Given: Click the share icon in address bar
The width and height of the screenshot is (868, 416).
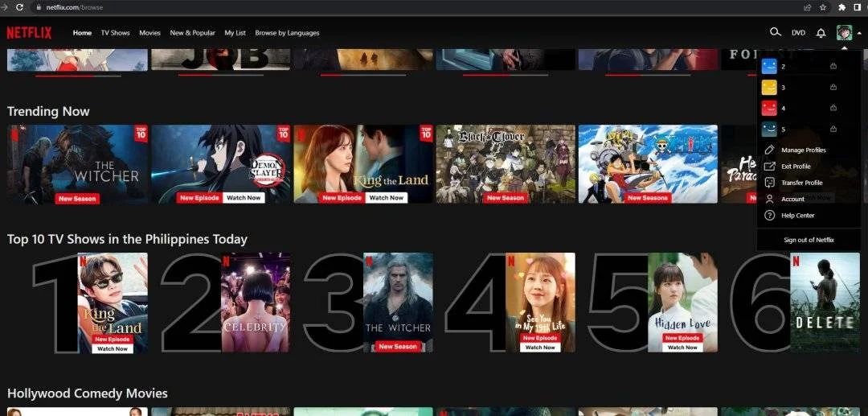Looking at the screenshot, I should pos(808,7).
